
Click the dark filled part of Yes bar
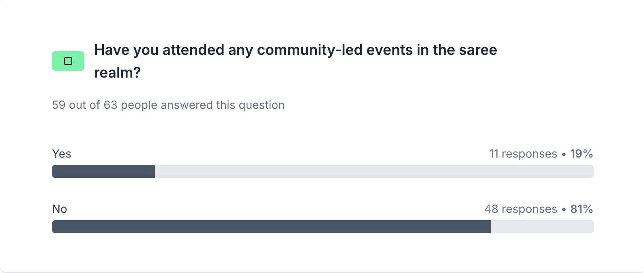103,171
